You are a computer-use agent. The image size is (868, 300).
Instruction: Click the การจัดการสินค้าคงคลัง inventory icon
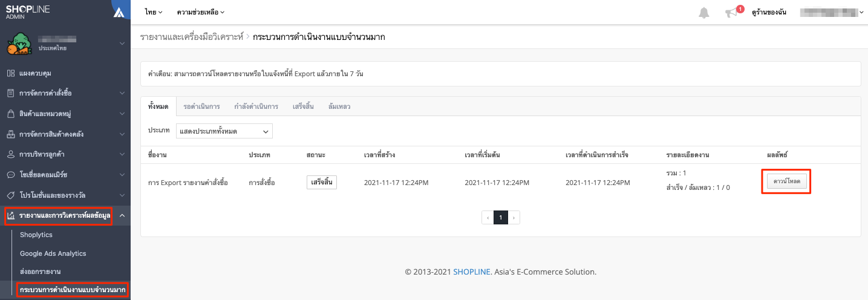pyautogui.click(x=11, y=134)
